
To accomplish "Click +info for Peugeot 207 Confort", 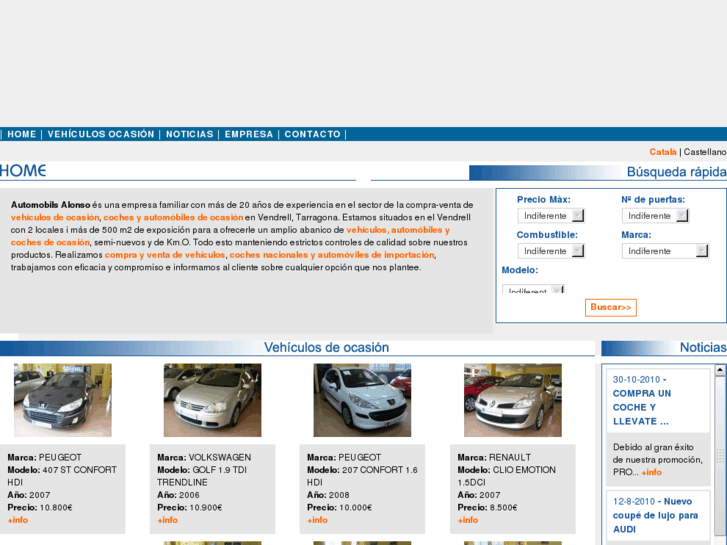I will tap(317, 520).
